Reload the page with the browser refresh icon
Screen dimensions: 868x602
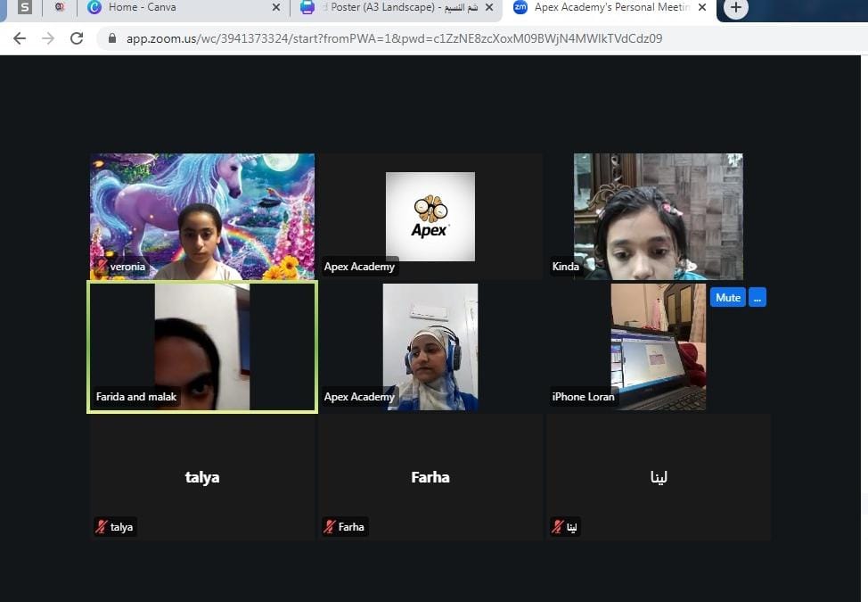77,38
